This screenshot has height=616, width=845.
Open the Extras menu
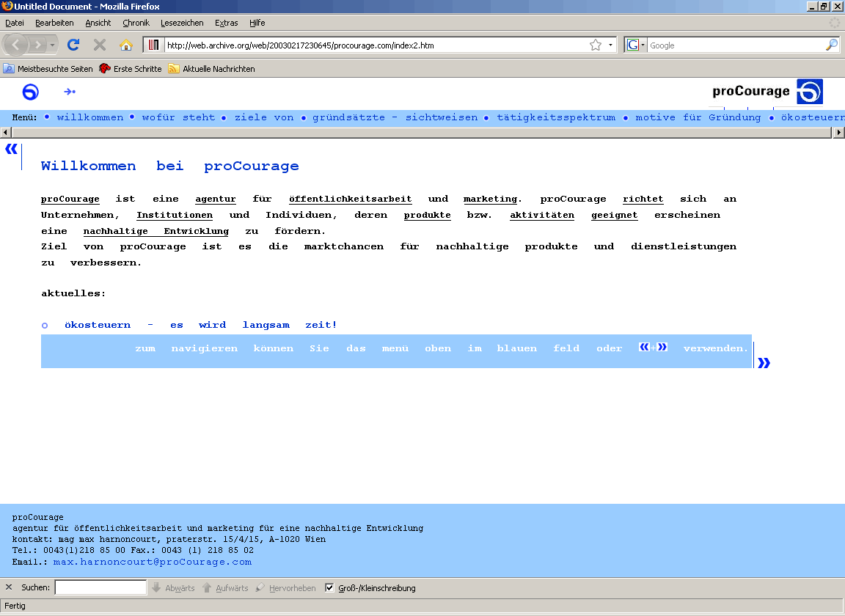tap(226, 23)
